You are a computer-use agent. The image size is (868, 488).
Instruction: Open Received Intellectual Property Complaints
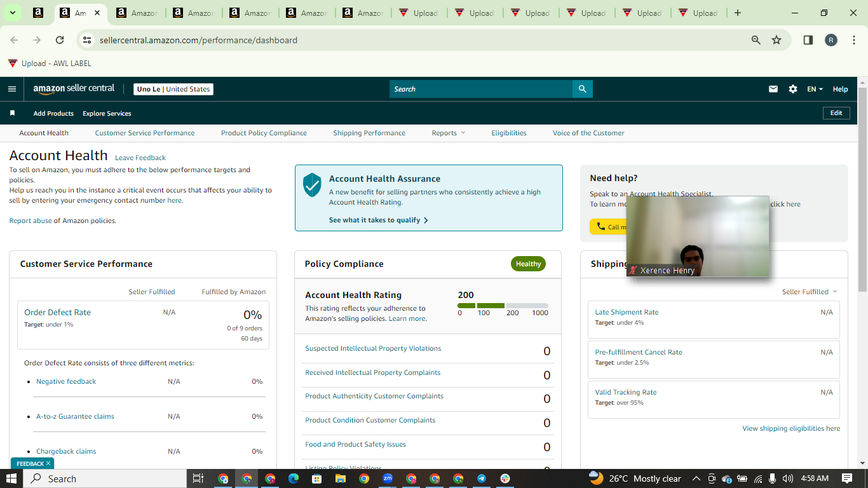(372, 372)
